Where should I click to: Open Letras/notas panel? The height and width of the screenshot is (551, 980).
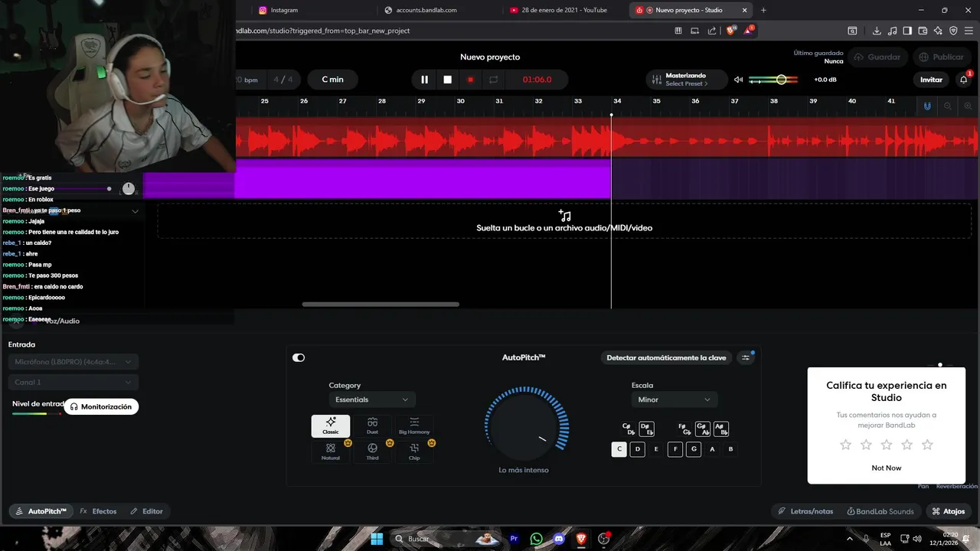click(805, 511)
